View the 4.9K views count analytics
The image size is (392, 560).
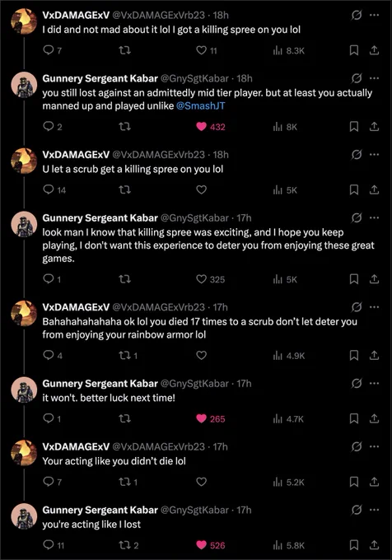289,356
